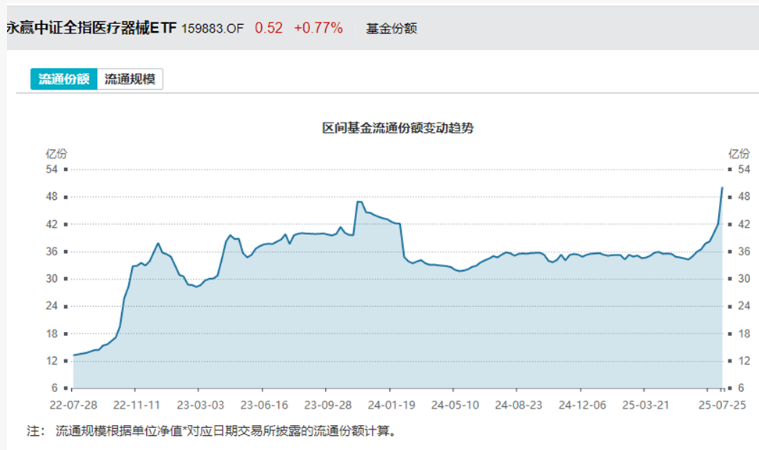Image resolution: width=759 pixels, height=450 pixels.
Task: Click the footnote about 流通规模 calculation
Action: click(x=211, y=431)
